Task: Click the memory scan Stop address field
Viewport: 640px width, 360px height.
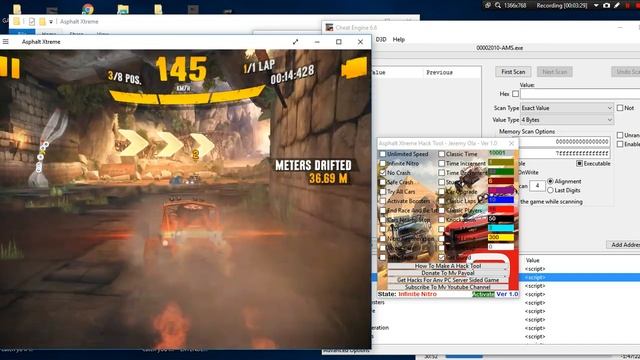Action: coord(564,153)
